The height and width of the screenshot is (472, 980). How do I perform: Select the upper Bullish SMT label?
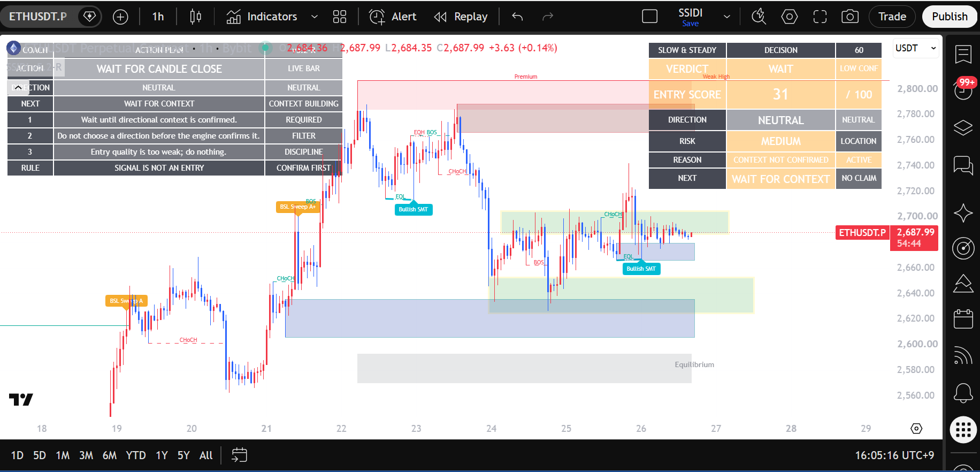(413, 209)
